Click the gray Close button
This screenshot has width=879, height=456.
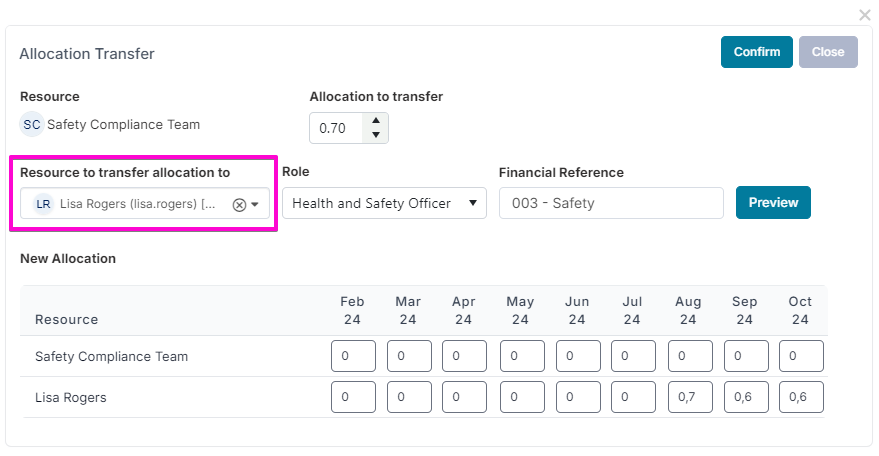pos(828,52)
